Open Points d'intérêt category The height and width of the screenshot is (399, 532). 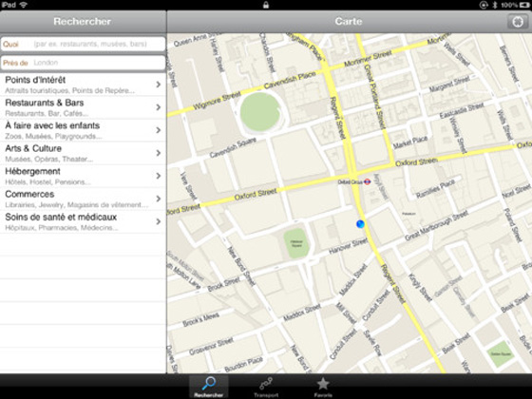tap(84, 85)
